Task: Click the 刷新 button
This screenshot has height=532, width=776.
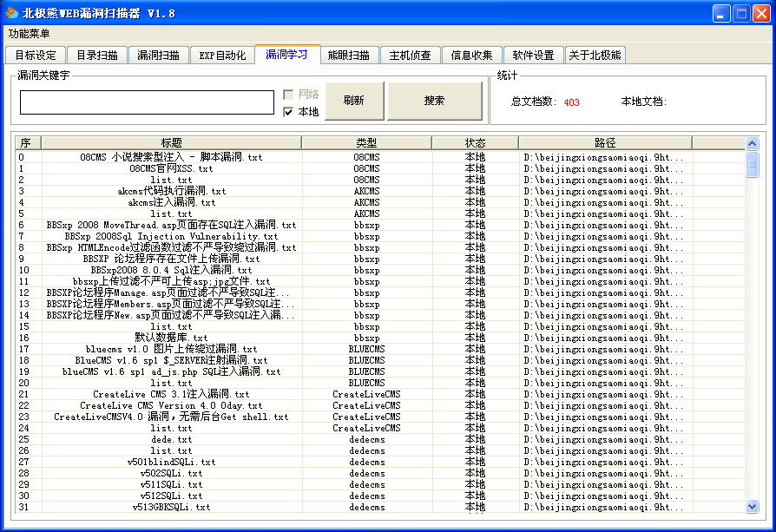Action: coord(355,101)
